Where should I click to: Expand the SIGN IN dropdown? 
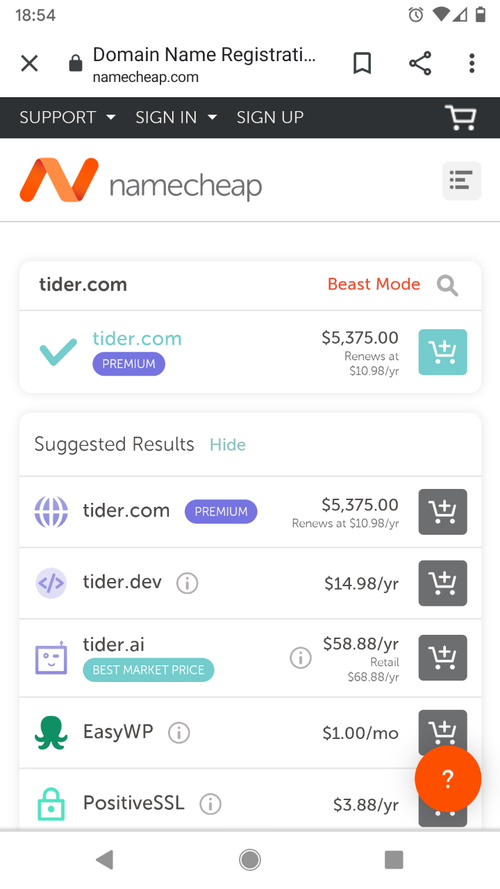coord(176,117)
